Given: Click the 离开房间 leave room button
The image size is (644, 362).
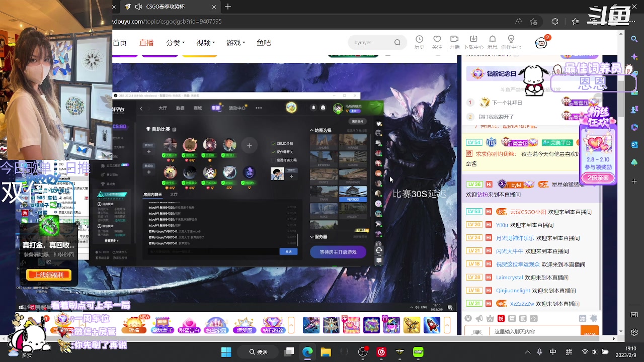Looking at the screenshot, I should pos(358,121).
